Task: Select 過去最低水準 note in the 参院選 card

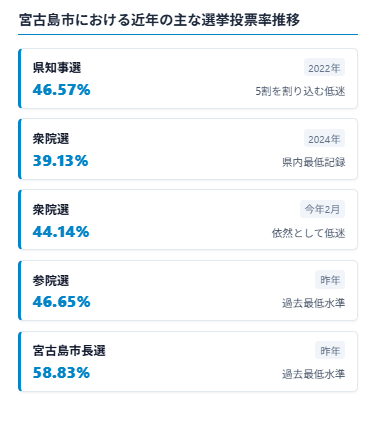Action: [313, 303]
